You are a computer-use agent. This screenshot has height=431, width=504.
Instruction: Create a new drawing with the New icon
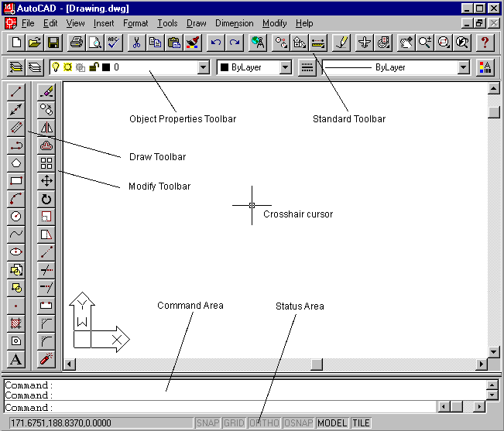click(x=16, y=43)
